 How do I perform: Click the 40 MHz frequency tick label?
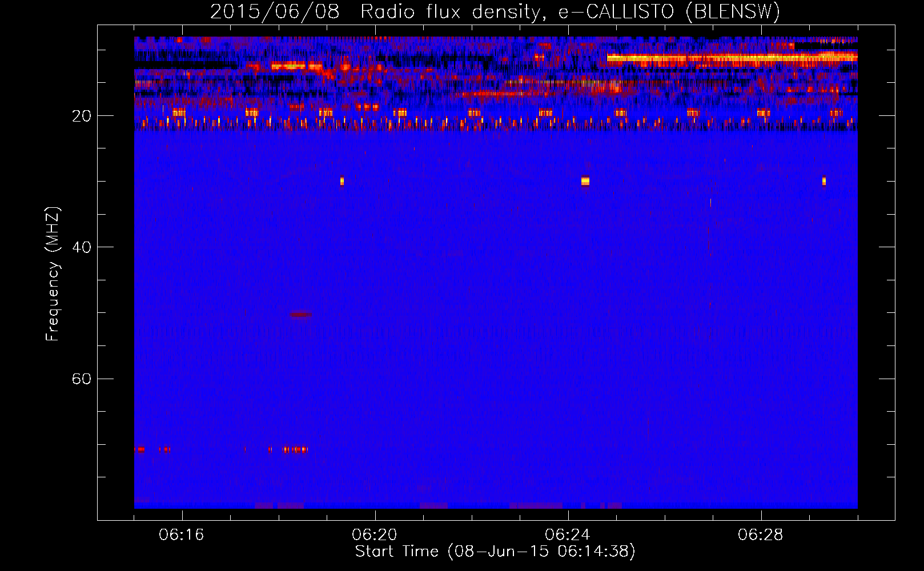(82, 248)
